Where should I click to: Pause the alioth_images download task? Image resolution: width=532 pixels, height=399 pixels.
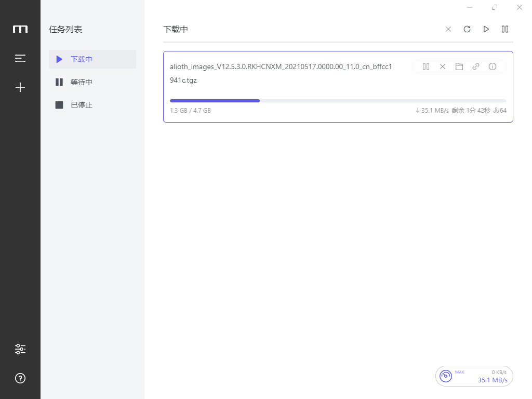point(426,66)
